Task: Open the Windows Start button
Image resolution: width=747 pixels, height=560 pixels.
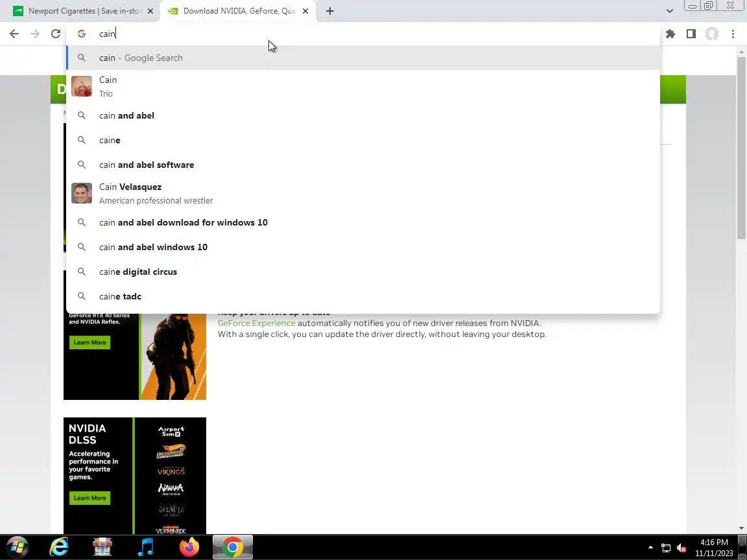Action: coord(18,547)
